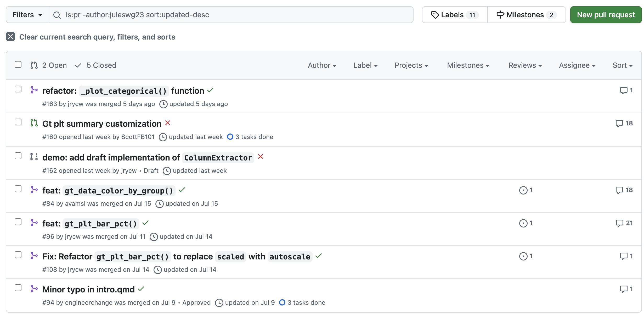The image size is (644, 322).
Task: Open the Filters dropdown
Action: 27,15
